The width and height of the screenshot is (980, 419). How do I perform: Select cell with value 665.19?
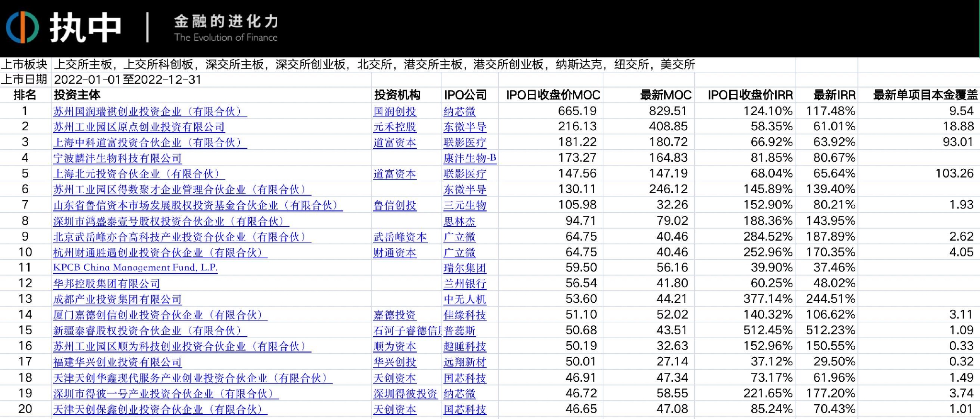(x=577, y=111)
